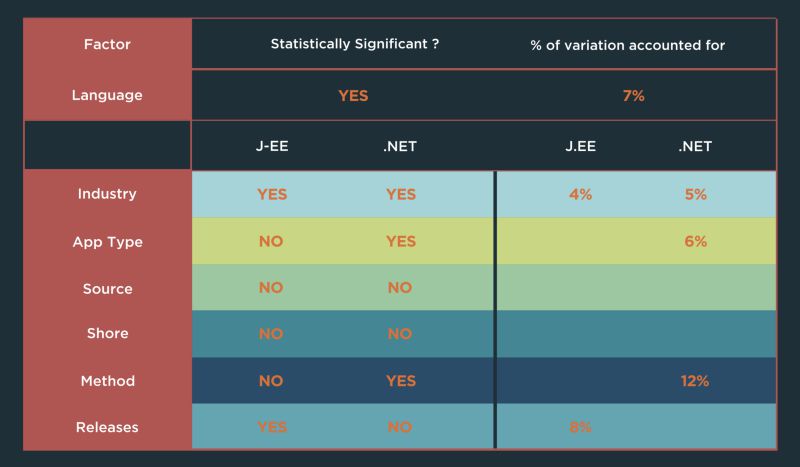Select the J-EE subheader under Statistically Significant

coord(272,146)
